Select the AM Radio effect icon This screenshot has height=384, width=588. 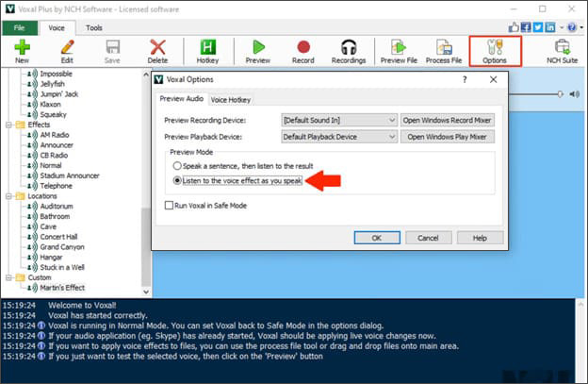33,135
